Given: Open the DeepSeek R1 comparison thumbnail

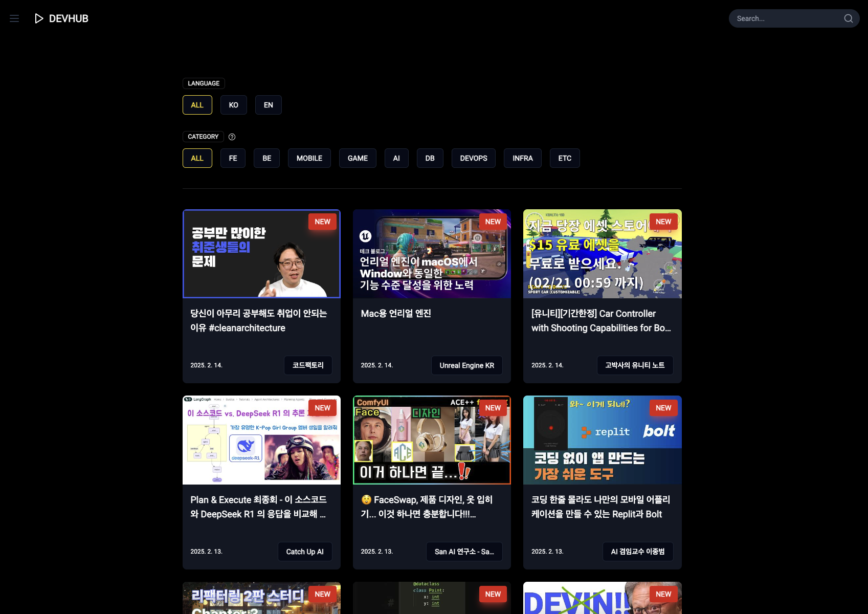Looking at the screenshot, I should [x=261, y=440].
